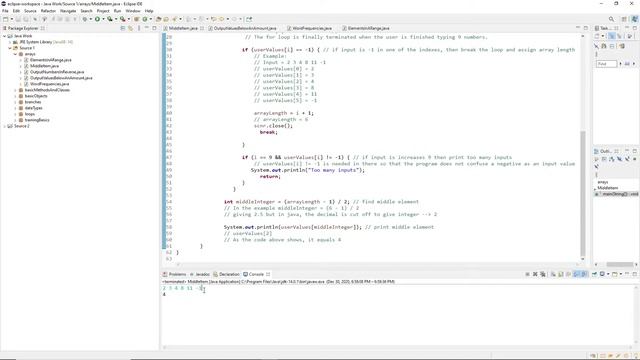Toggle Scroll Lock in Console toolbar
640x360 pixels.
pyautogui.click(x=560, y=274)
